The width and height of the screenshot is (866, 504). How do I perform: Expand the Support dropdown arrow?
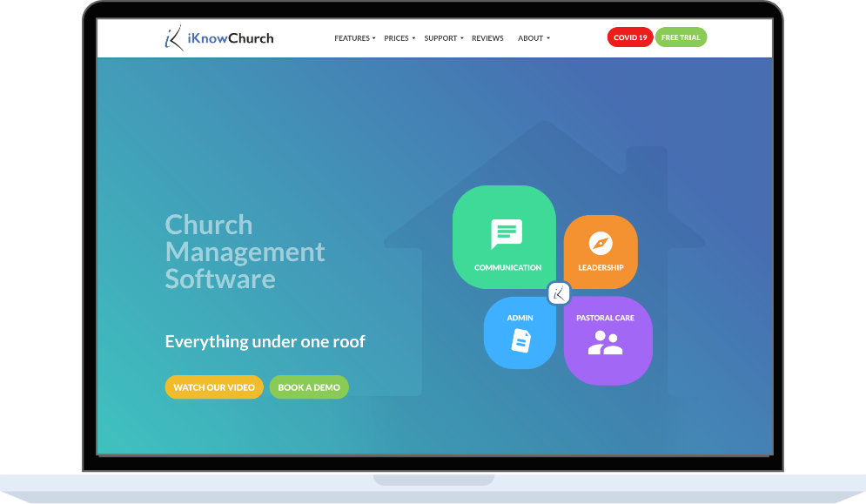coord(461,38)
